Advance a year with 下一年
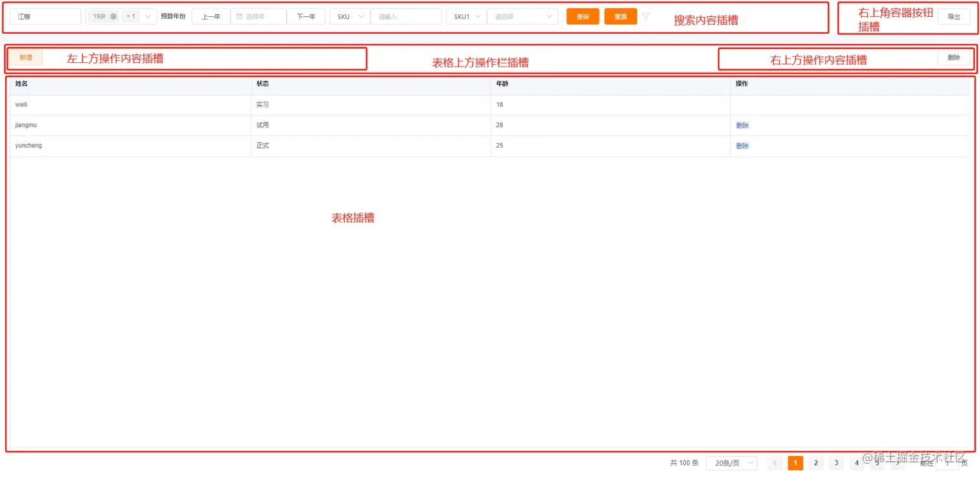Screen dimensions: 980x478 point(306,17)
